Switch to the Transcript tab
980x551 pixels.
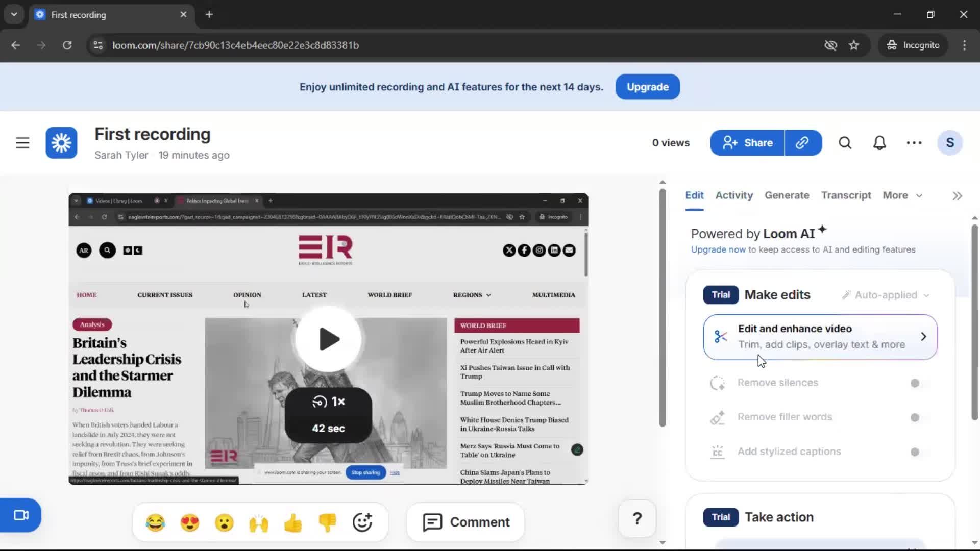[x=846, y=195]
